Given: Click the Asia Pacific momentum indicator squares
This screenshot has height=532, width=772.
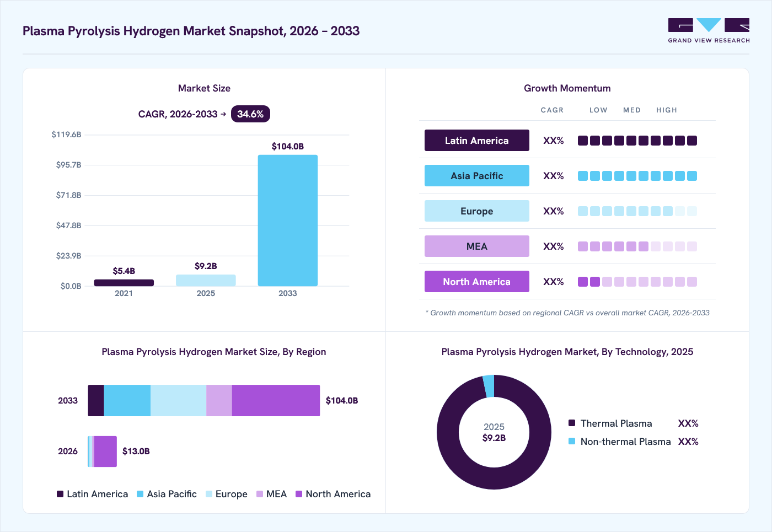Looking at the screenshot, I should [x=637, y=176].
